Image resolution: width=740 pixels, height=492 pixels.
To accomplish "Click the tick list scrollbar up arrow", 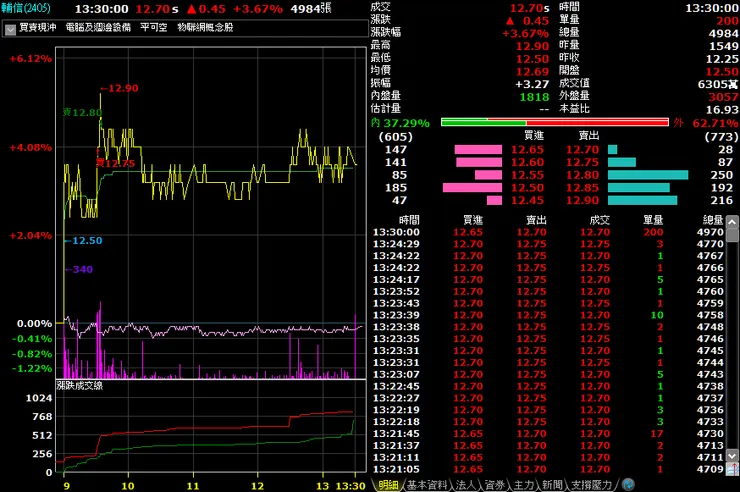I will point(732,222).
